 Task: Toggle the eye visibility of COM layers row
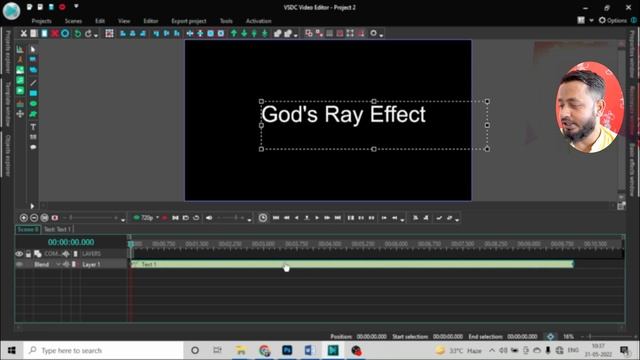coord(19,254)
